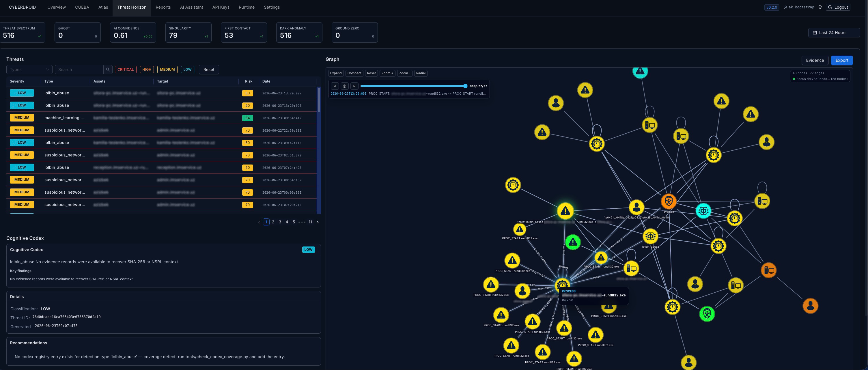The image size is (868, 370).
Task: Toggle the HIGH severity filter
Action: [x=147, y=70]
